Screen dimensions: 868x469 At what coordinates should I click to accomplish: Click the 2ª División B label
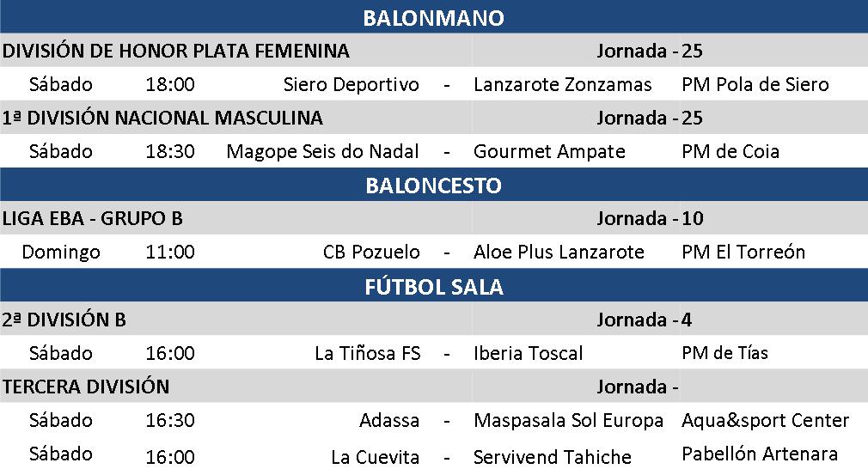[64, 320]
